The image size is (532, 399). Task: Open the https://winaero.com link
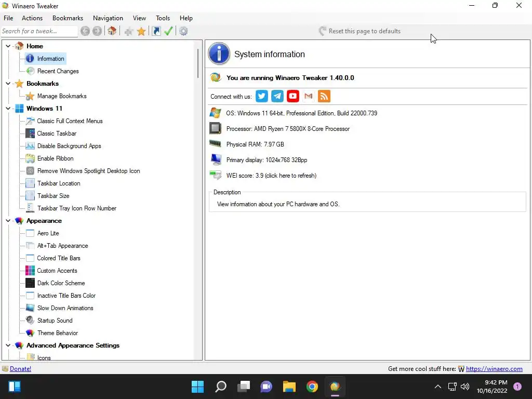click(x=494, y=369)
